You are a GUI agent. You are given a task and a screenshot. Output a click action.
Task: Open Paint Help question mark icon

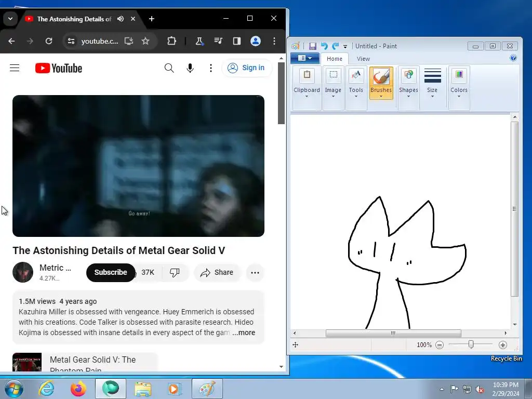(x=513, y=58)
